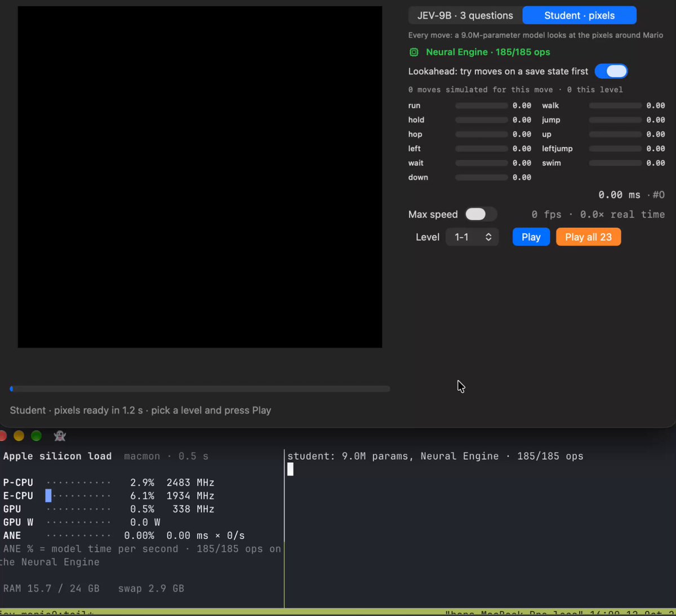676x616 pixels.
Task: Click the "ANE" row label in the terminal
Action: [x=12, y=536]
